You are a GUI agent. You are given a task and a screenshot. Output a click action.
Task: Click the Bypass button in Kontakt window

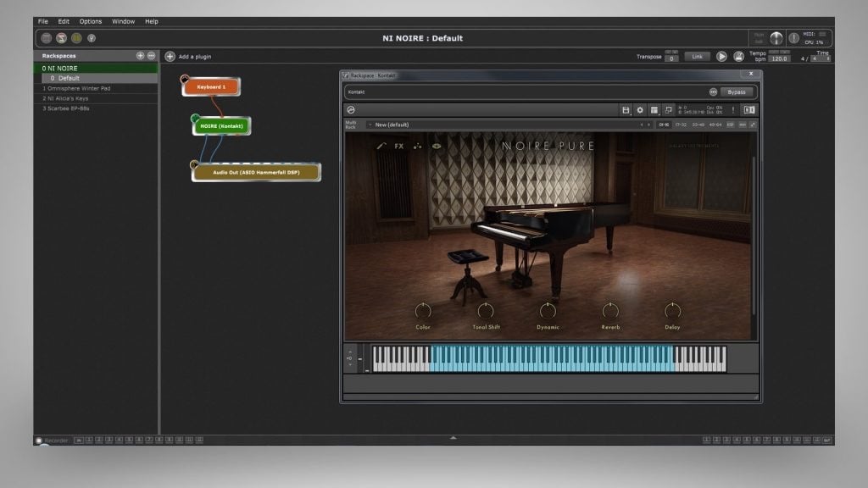(x=737, y=91)
